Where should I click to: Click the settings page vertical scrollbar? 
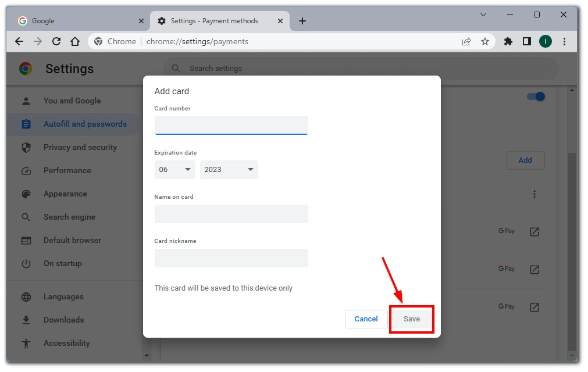click(x=572, y=251)
